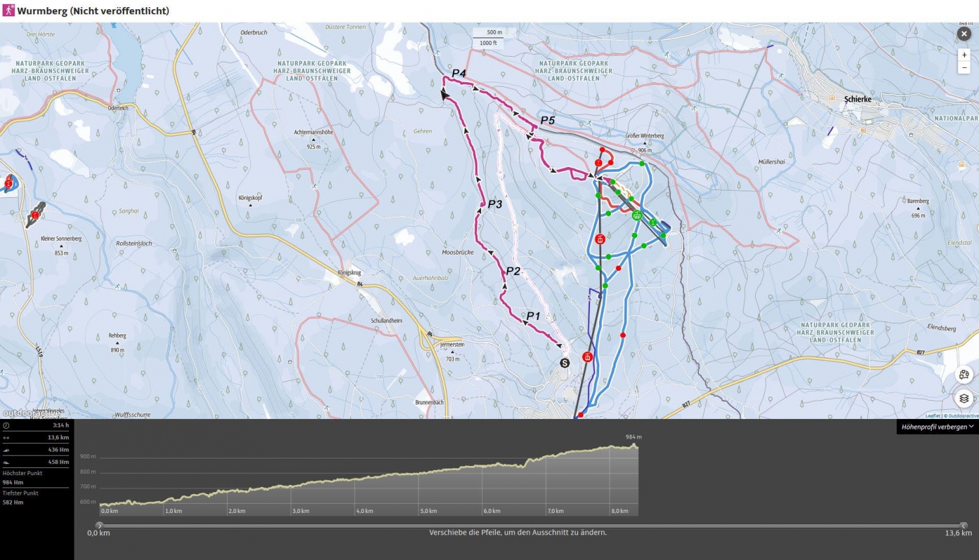Click the green chairlift icon on map

click(x=637, y=215)
